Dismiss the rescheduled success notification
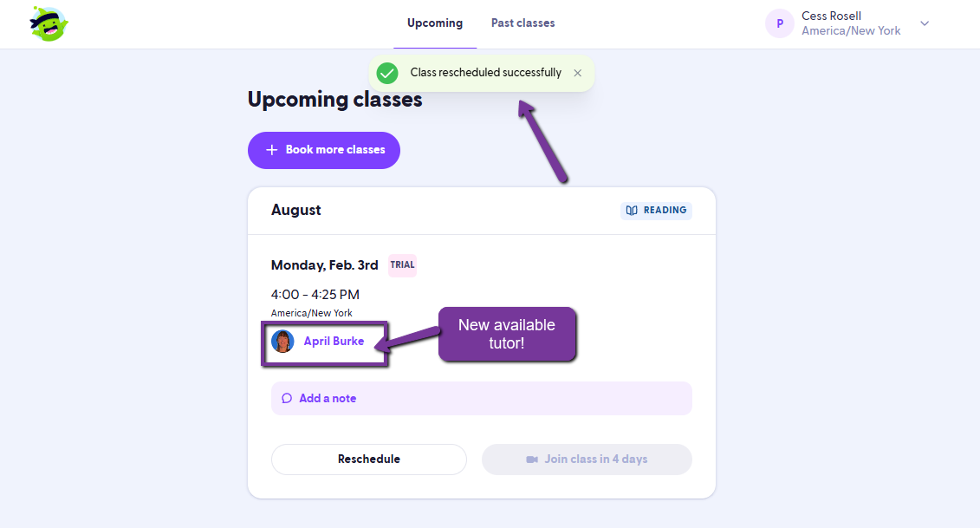This screenshot has width=980, height=528. pyautogui.click(x=577, y=73)
